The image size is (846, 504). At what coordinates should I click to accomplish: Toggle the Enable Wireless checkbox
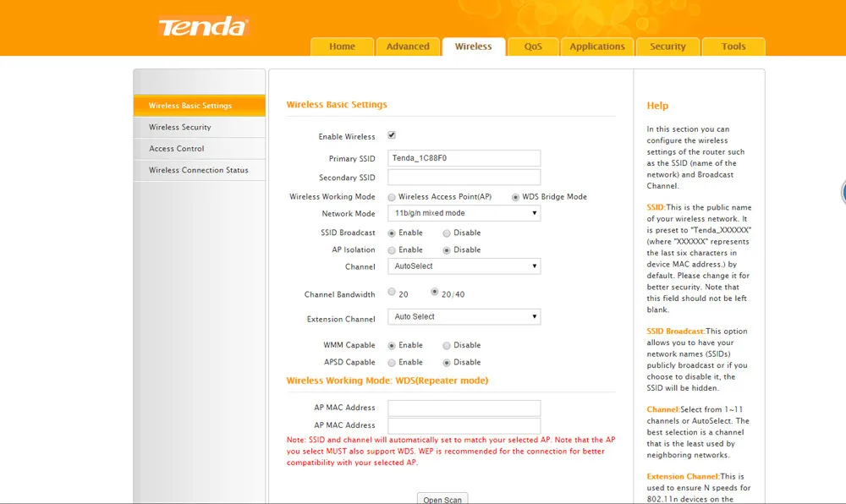click(x=392, y=135)
